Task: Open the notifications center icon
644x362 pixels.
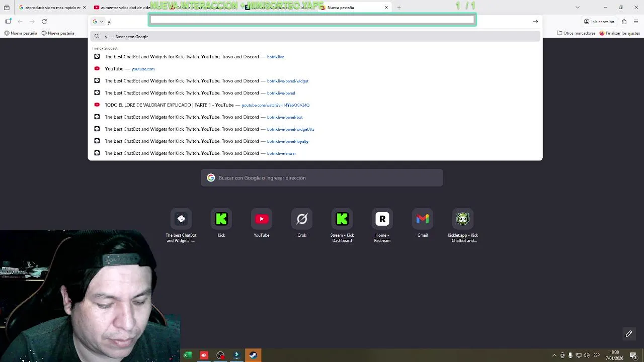Action: coord(633,355)
